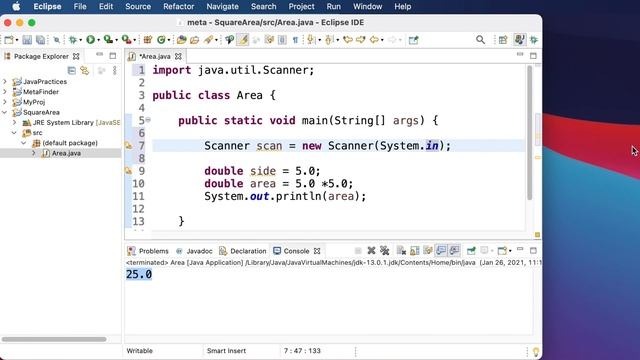Open the Apple menu
The width and height of the screenshot is (640, 360).
pos(16,7)
